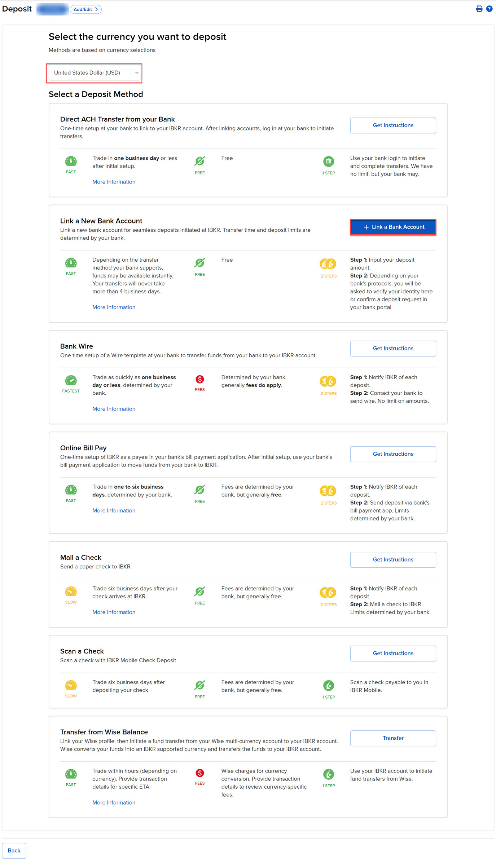Viewport: 496px width, 868px height.
Task: Click the 2 STEPS icon for Link a New Bank Account
Action: pos(328,264)
